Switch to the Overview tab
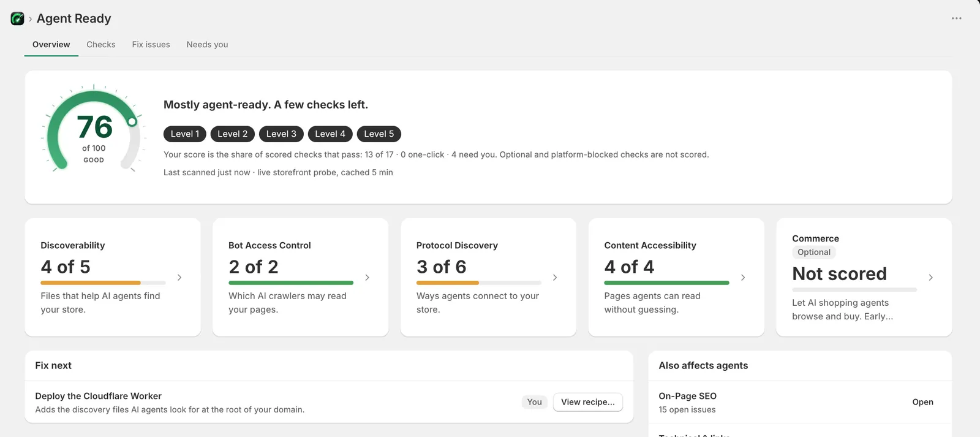 51,45
